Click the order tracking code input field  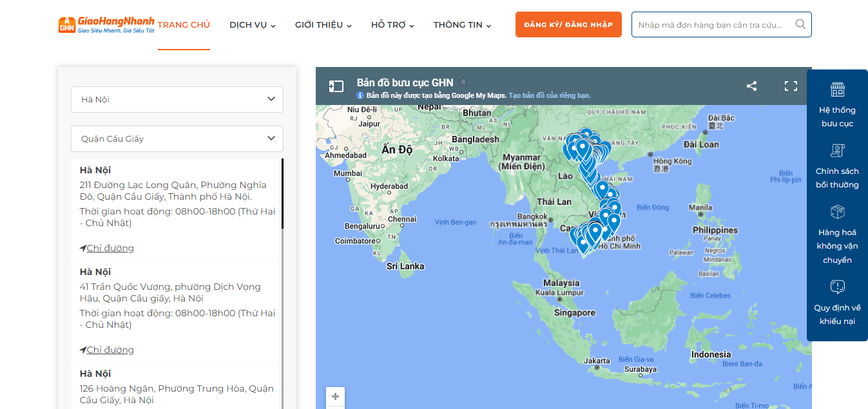coord(712,24)
